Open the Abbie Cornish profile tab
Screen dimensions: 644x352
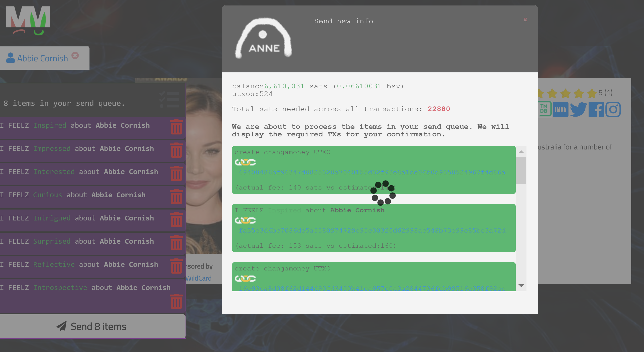pos(44,58)
